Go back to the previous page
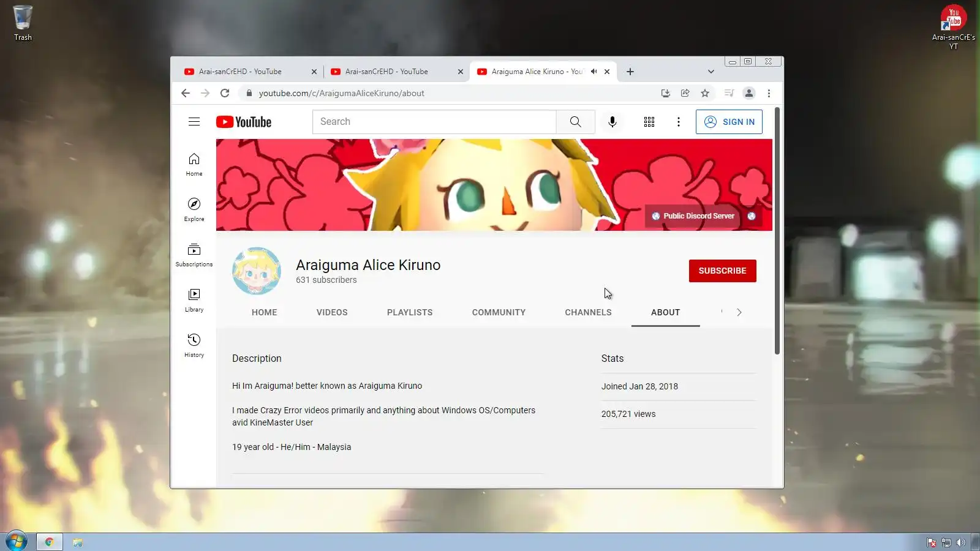Image resolution: width=980 pixels, height=551 pixels. (x=186, y=93)
